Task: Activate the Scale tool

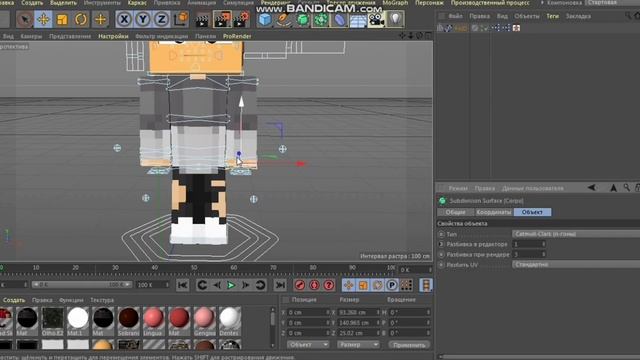Action: click(62, 19)
